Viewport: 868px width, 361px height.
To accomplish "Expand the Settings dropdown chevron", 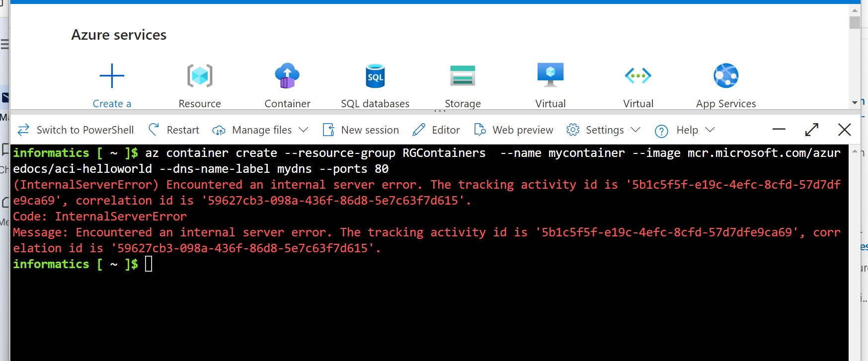I will 635,130.
